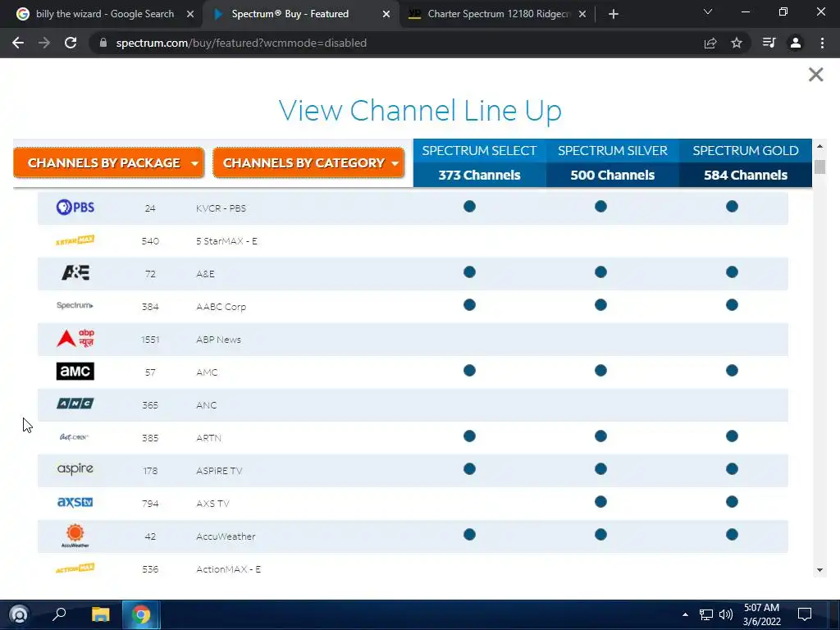Viewport: 840px width, 630px height.
Task: Open Chrome three-dot menu
Action: click(822, 43)
